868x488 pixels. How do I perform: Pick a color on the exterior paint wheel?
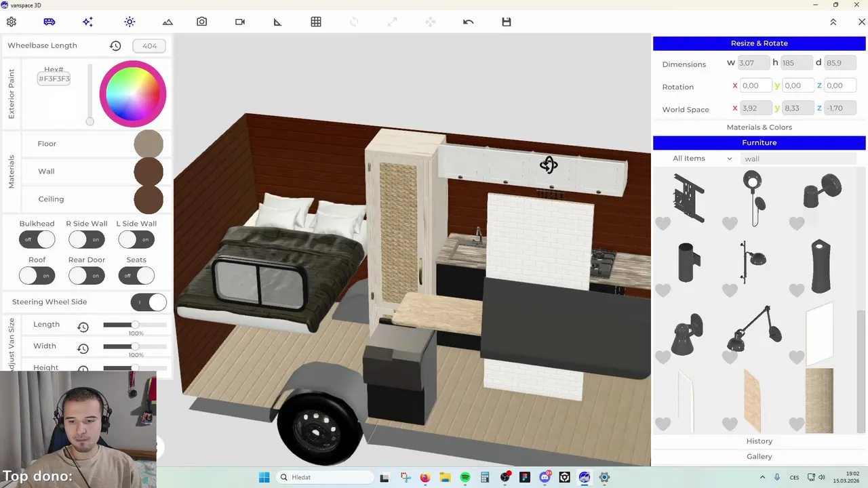pyautogui.click(x=133, y=94)
